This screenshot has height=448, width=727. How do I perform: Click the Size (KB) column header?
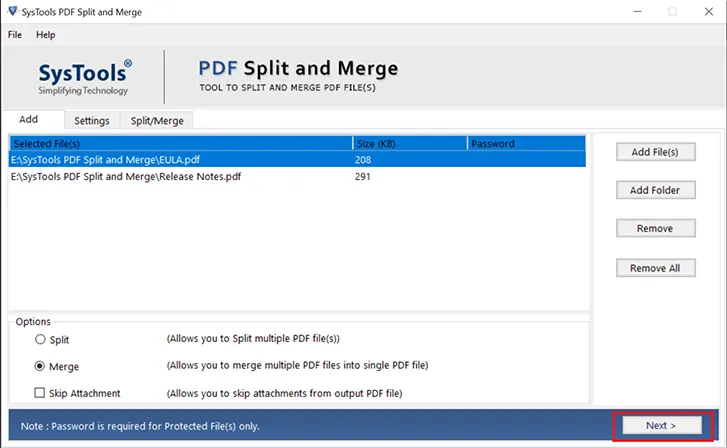tap(410, 143)
